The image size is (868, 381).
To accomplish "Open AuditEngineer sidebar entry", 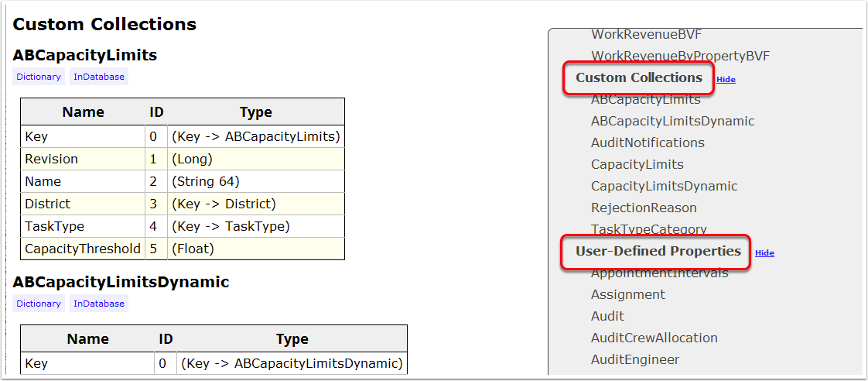I will click(634, 360).
